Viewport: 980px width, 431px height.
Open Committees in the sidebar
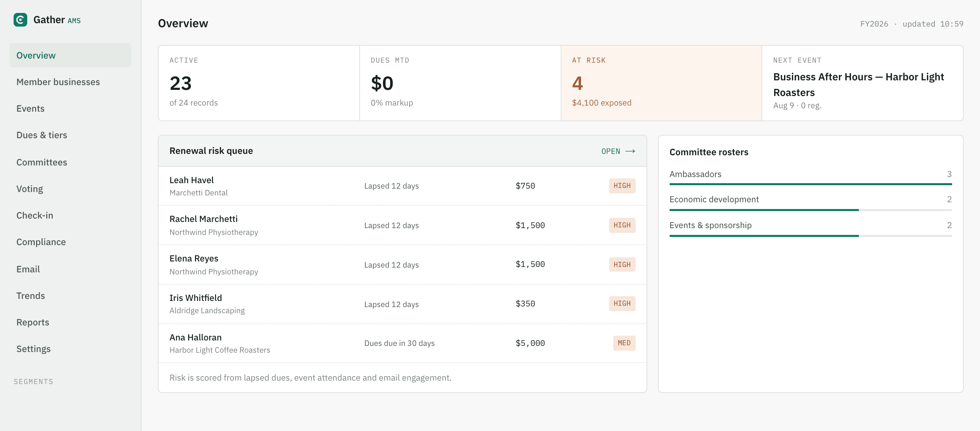(70, 162)
